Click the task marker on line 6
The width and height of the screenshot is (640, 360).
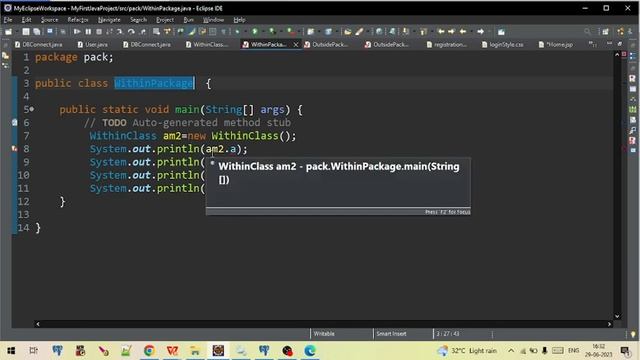pos(14,122)
